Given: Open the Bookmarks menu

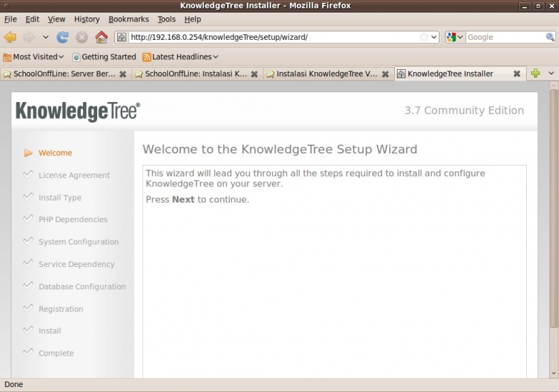Looking at the screenshot, I should 129,19.
